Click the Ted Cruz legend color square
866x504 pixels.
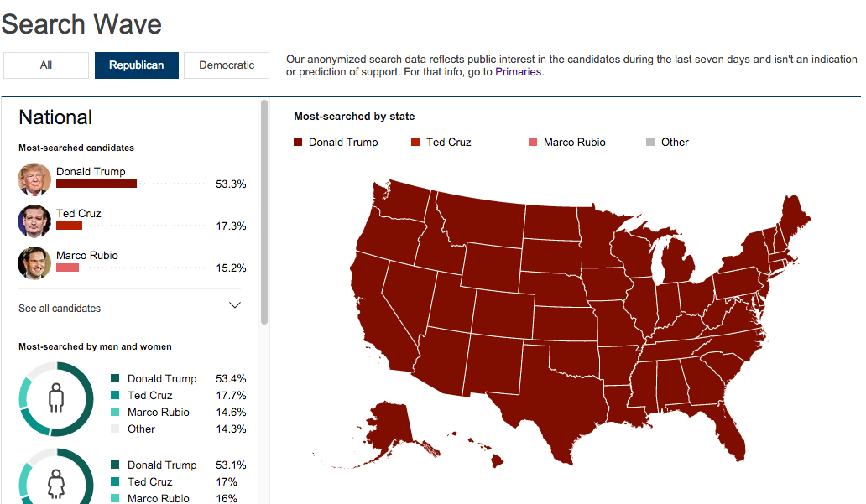415,142
